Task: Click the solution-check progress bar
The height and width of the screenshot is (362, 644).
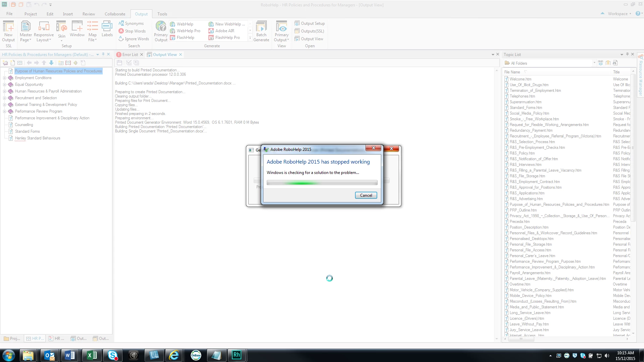Action: coord(322,183)
